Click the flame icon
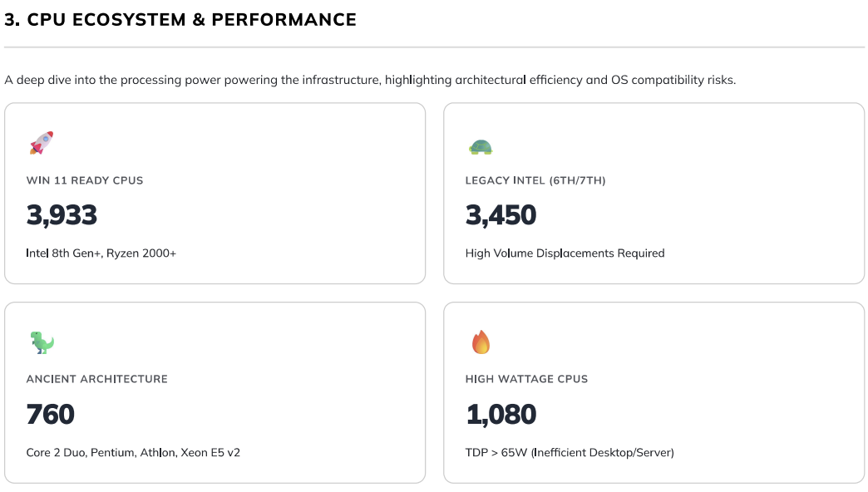 481,342
